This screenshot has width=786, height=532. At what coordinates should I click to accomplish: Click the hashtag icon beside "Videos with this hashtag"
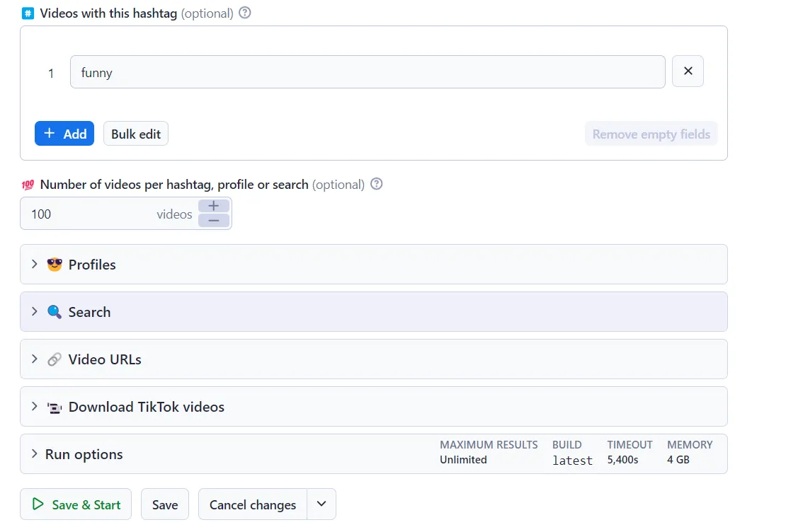27,12
